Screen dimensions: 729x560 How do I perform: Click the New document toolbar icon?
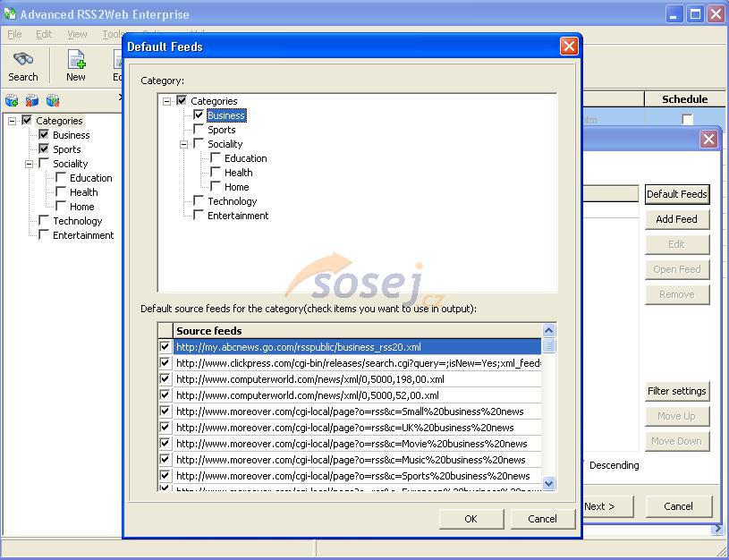(76, 60)
